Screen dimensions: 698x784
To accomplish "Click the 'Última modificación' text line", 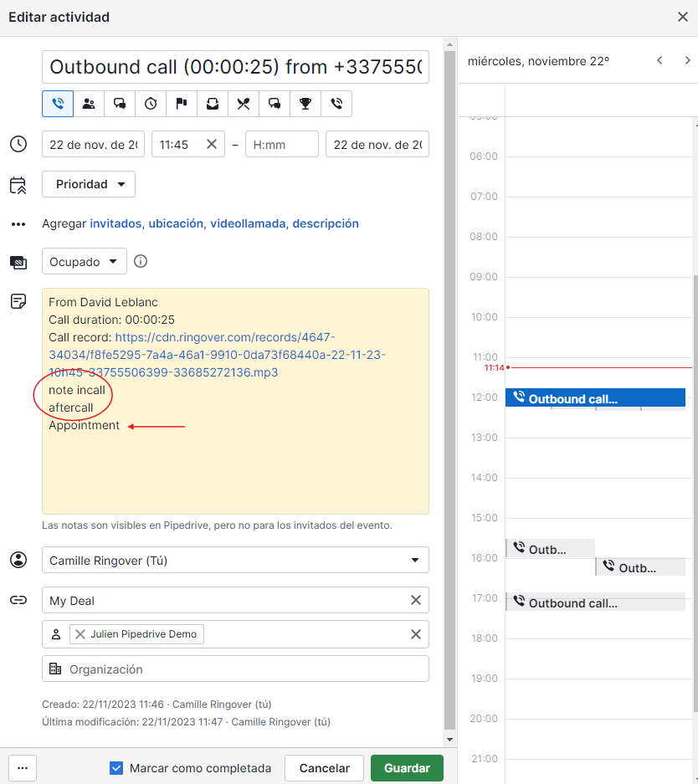I will [x=186, y=721].
